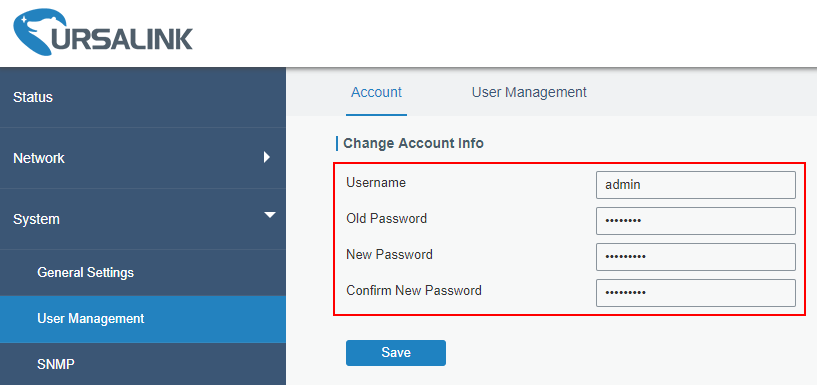Switch to the User Management tab
Image resolution: width=817 pixels, height=385 pixels.
(x=529, y=93)
